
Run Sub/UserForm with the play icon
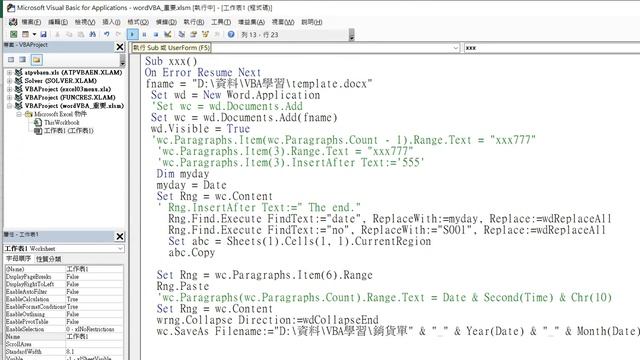click(x=133, y=35)
